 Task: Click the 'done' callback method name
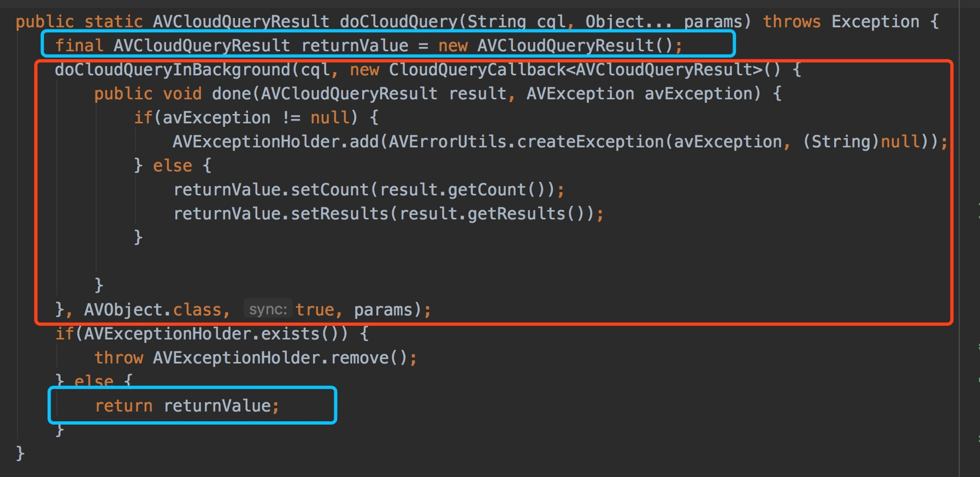pyautogui.click(x=232, y=94)
